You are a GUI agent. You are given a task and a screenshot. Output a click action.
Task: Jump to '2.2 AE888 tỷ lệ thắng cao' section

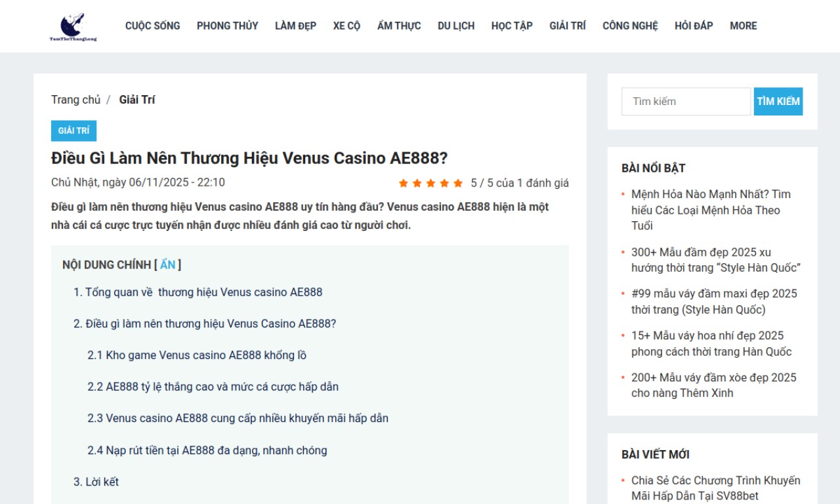[213, 387]
